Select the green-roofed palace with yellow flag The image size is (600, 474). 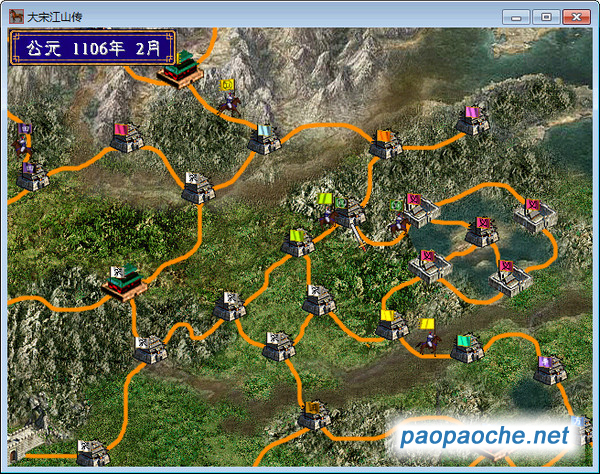click(180, 70)
